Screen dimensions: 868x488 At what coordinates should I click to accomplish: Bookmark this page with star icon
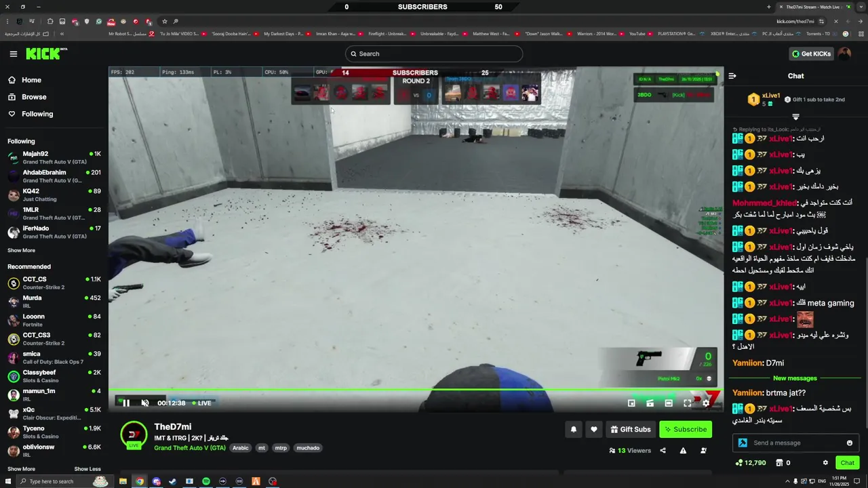click(x=164, y=22)
